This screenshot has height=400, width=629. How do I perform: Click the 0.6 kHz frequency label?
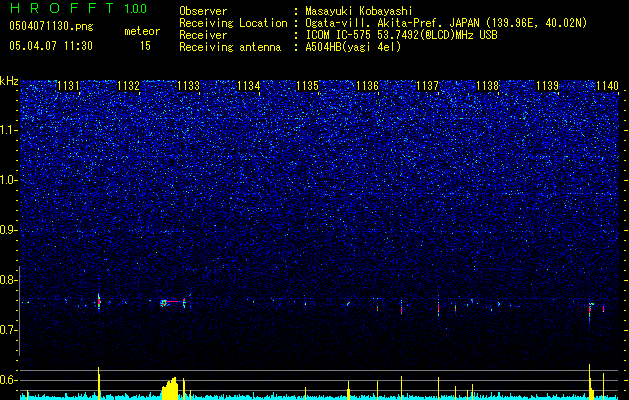click(x=9, y=380)
